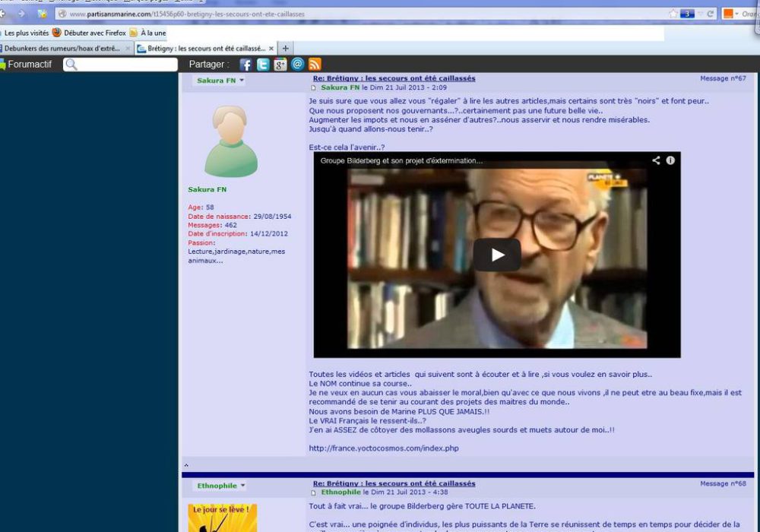Click the post icon beside Ethnophile date
760x532 pixels.
click(314, 492)
